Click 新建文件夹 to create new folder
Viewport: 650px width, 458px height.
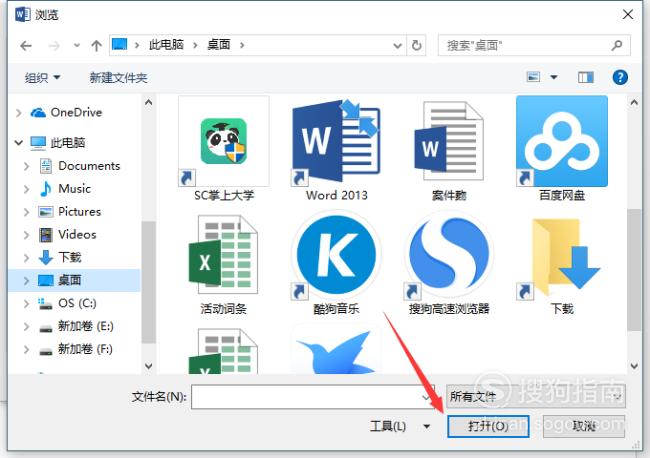pos(118,78)
